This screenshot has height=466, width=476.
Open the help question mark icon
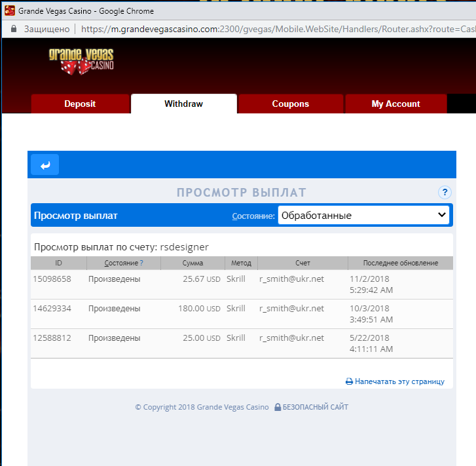[x=445, y=192]
